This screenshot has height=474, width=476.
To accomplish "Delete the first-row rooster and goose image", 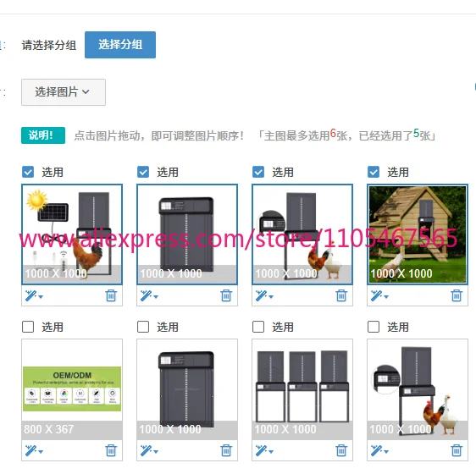I will pos(341,295).
